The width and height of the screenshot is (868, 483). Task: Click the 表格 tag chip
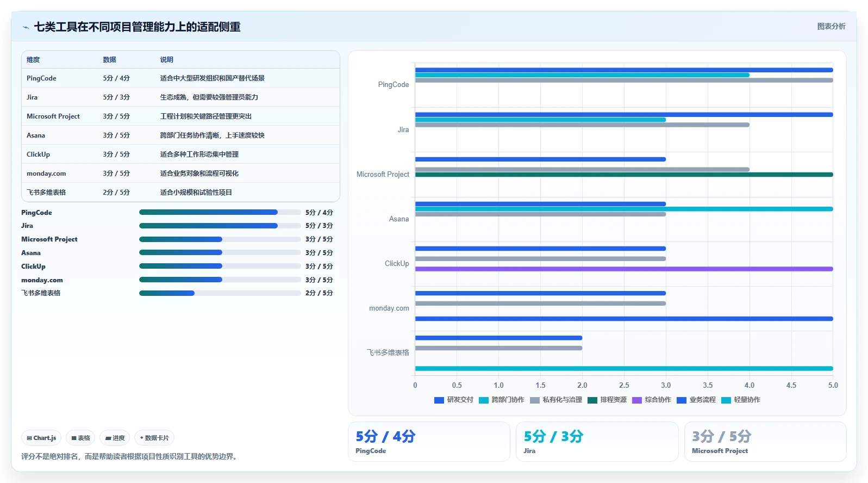click(x=80, y=438)
